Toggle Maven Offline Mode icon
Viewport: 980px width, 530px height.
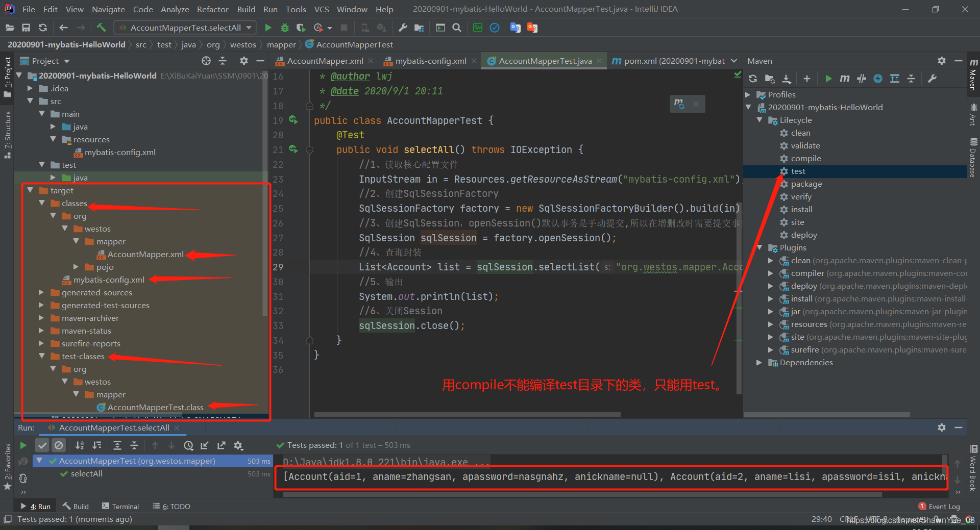click(x=862, y=79)
